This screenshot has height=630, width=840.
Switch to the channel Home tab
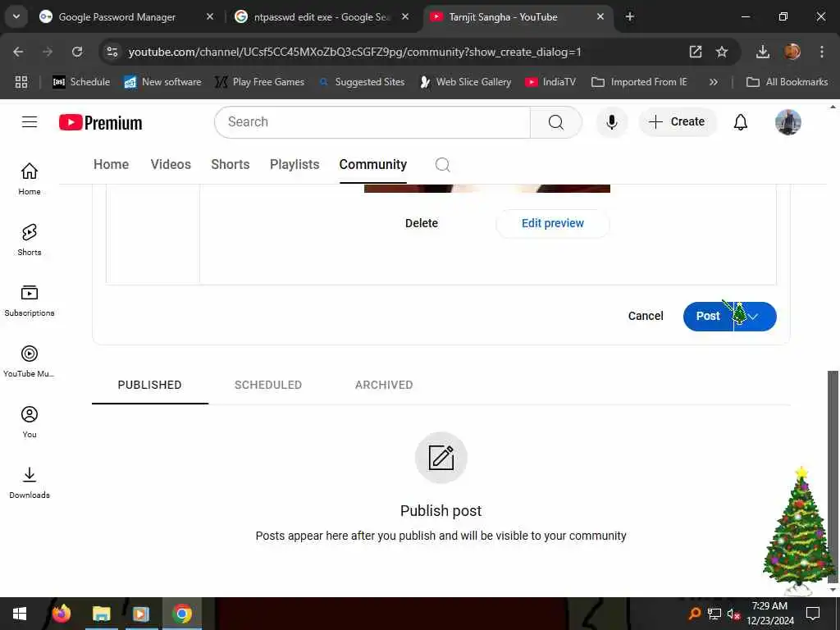(x=112, y=164)
